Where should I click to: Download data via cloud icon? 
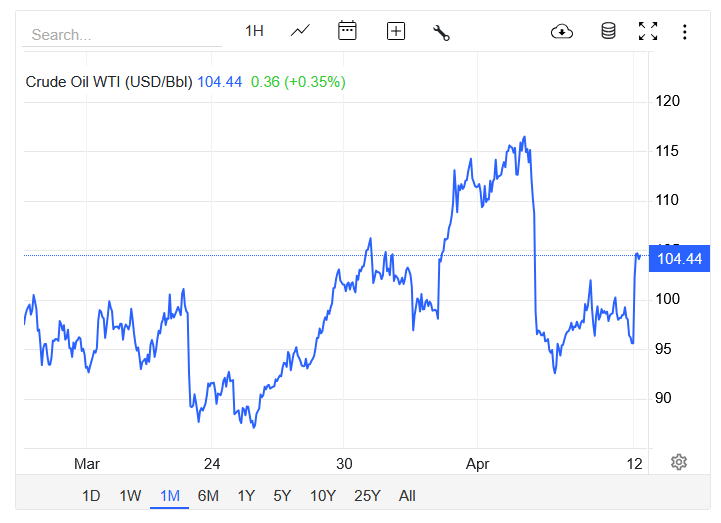pos(562,31)
